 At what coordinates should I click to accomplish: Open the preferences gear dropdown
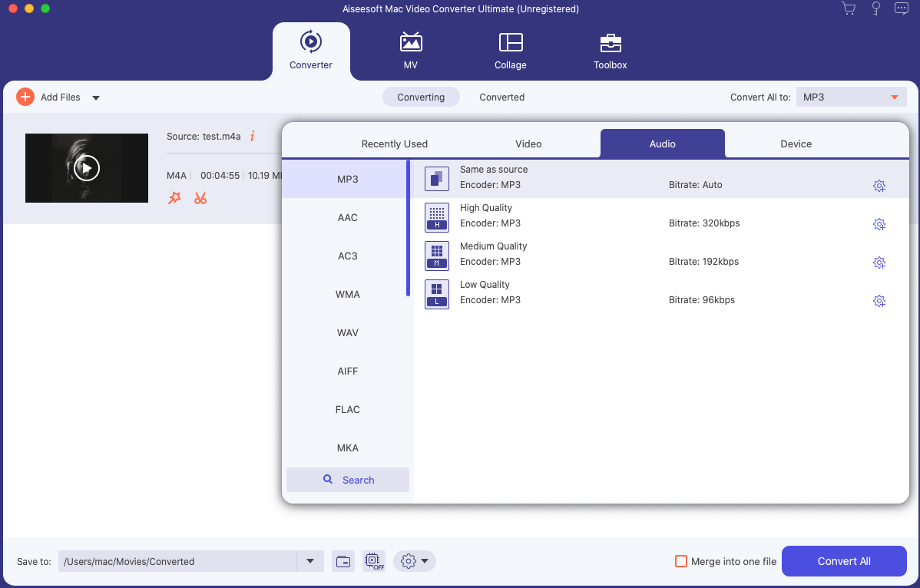414,561
